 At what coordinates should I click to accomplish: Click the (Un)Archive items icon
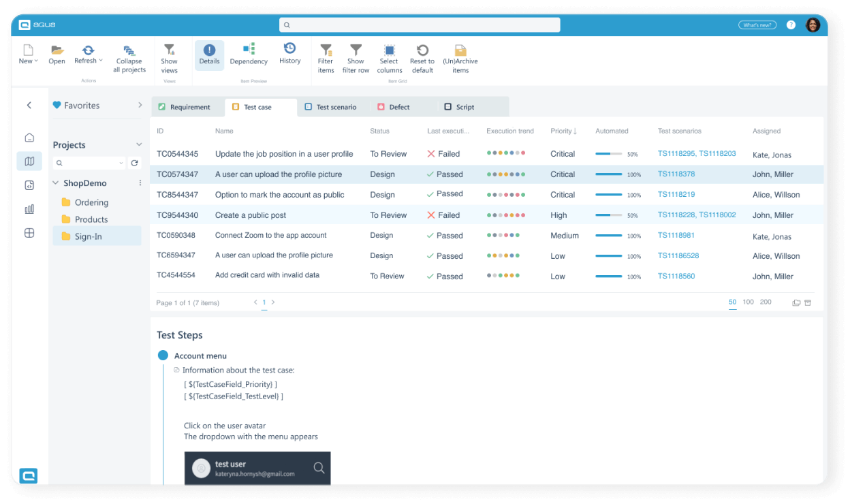coord(460,57)
